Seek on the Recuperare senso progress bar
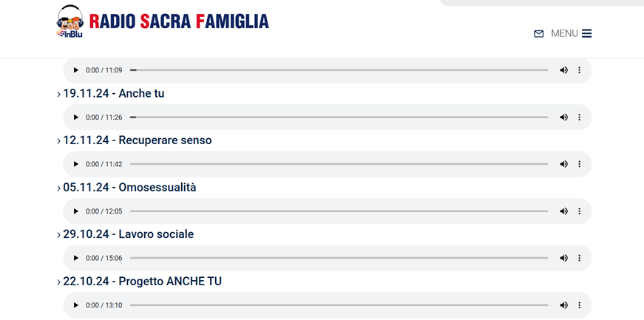The height and width of the screenshot is (320, 644). 339,164
